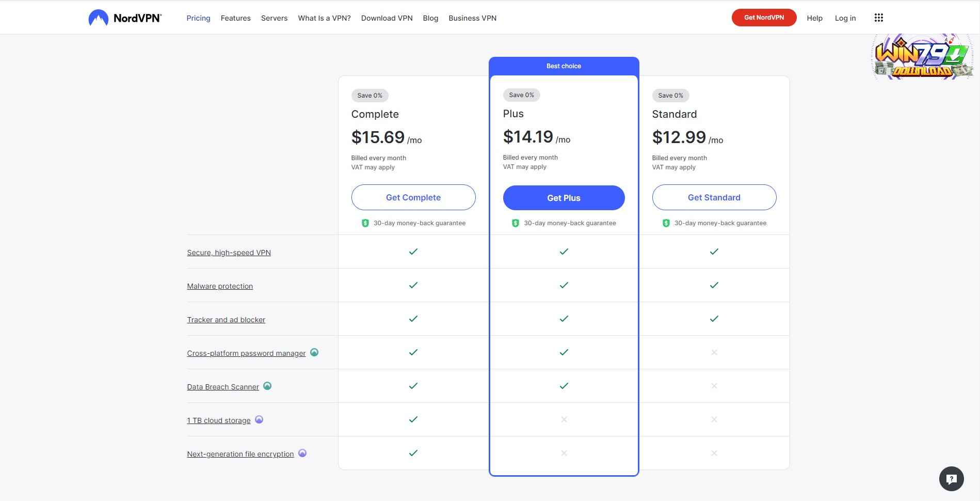Click Save 0% badge on Complete plan
980x501 pixels.
coord(370,96)
